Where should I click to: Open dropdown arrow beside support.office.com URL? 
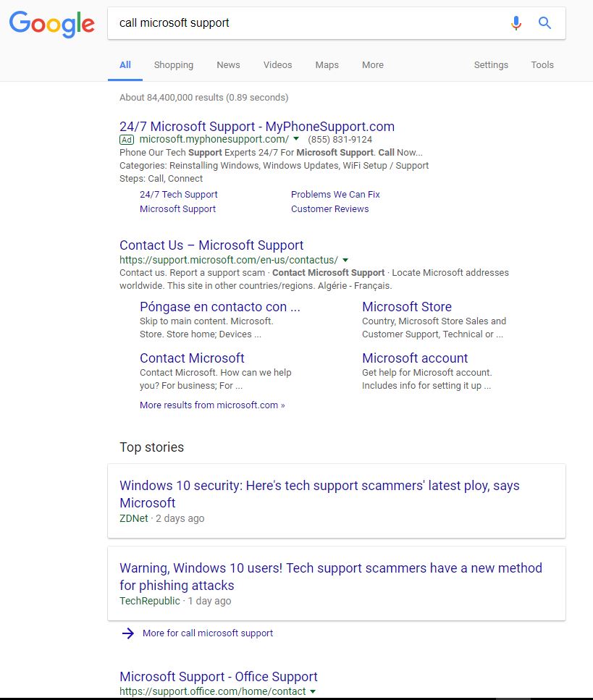coord(313,691)
